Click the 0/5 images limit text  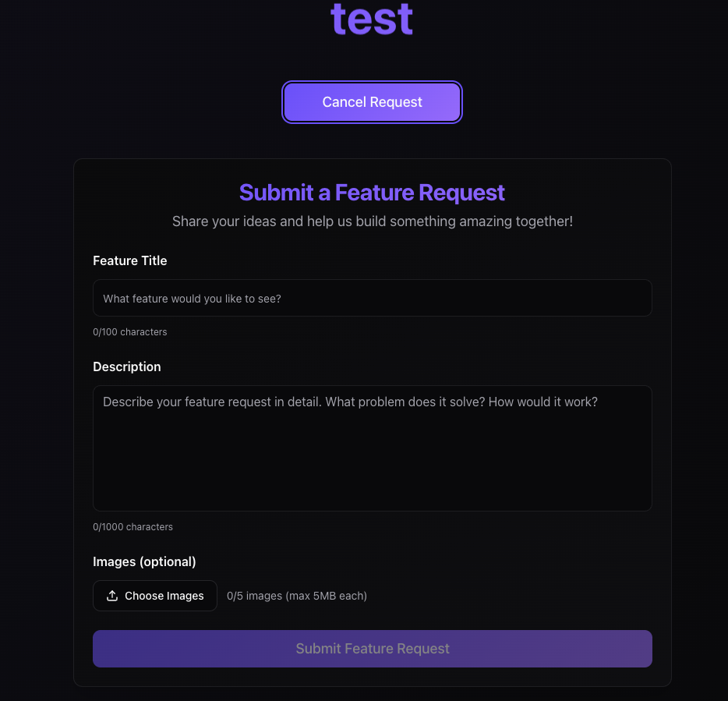254,596
